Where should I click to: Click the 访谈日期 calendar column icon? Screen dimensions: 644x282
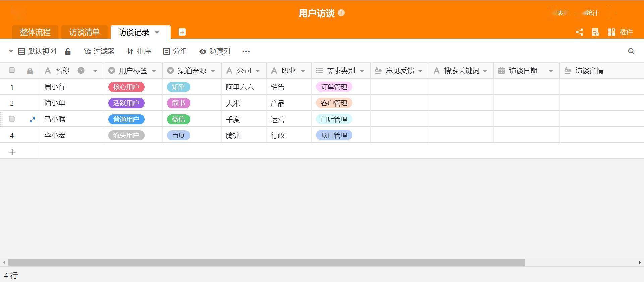coord(501,71)
